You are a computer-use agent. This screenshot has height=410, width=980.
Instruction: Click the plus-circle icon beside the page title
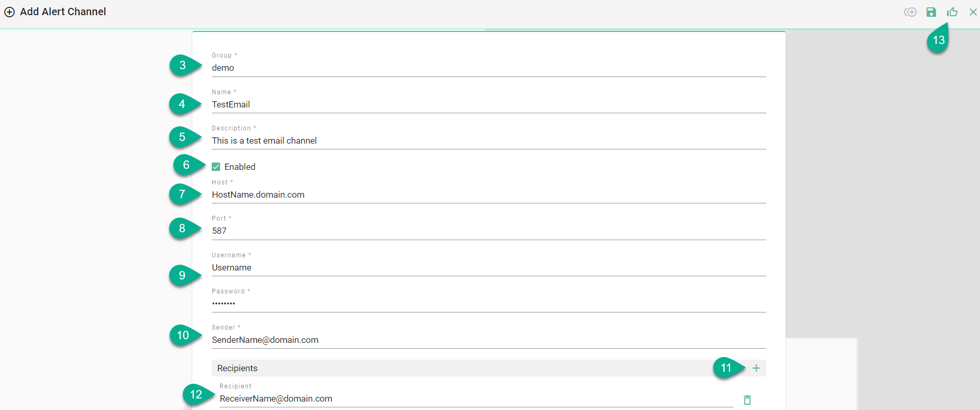[9, 12]
